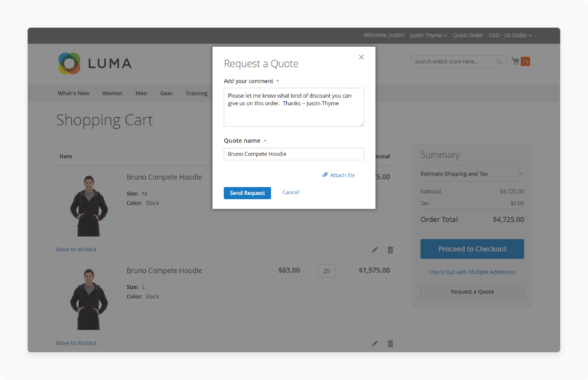The image size is (588, 380).
Task: Click the size L Bruno Compete Hoodie title
Action: (x=164, y=271)
